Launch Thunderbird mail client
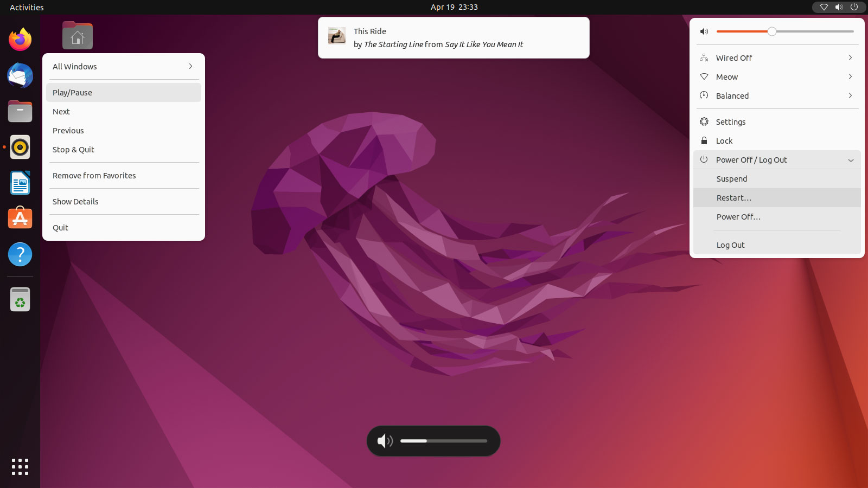 pyautogui.click(x=20, y=76)
